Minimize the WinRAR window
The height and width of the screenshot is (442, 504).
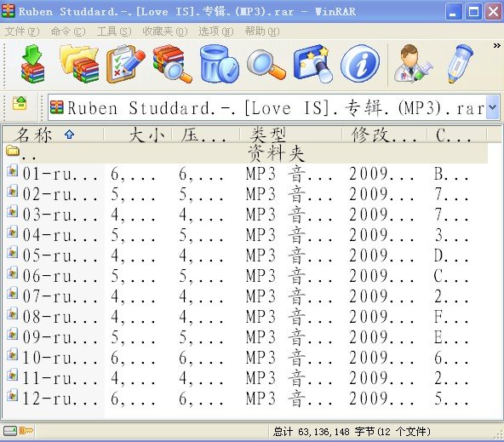(454, 12)
